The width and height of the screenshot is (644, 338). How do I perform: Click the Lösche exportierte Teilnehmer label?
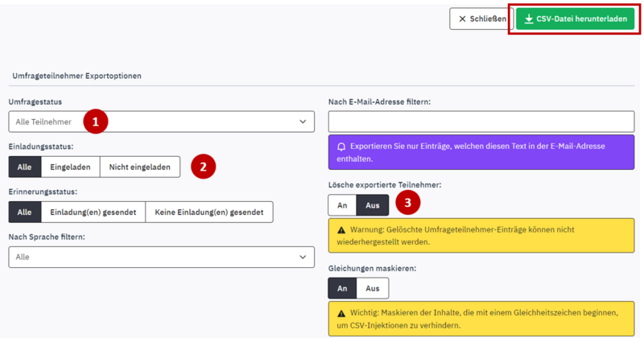(x=385, y=185)
